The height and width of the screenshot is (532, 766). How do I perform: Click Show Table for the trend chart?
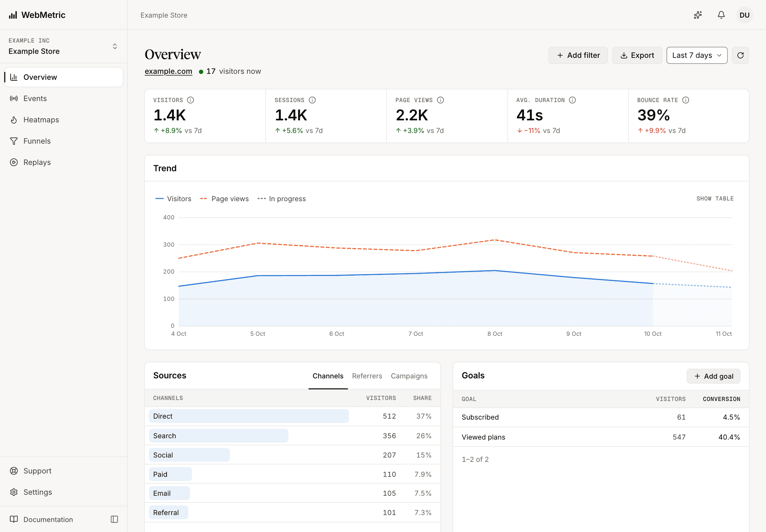(715, 199)
